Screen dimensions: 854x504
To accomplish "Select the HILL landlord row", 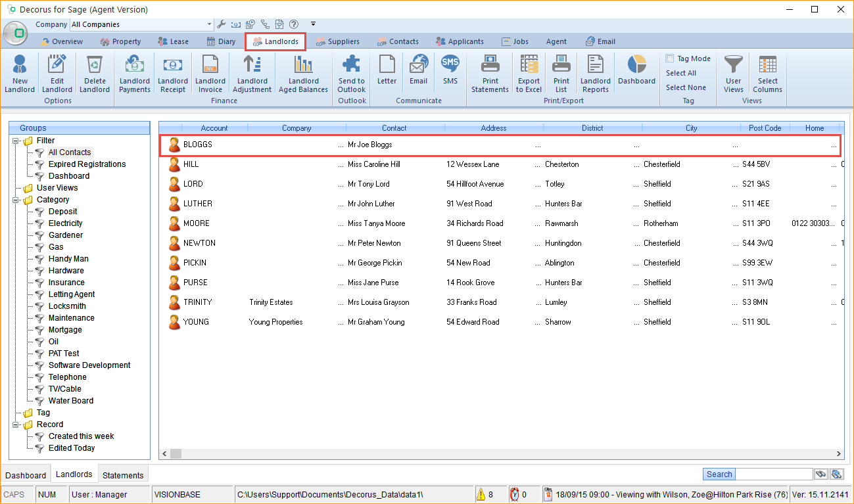I will [501, 164].
